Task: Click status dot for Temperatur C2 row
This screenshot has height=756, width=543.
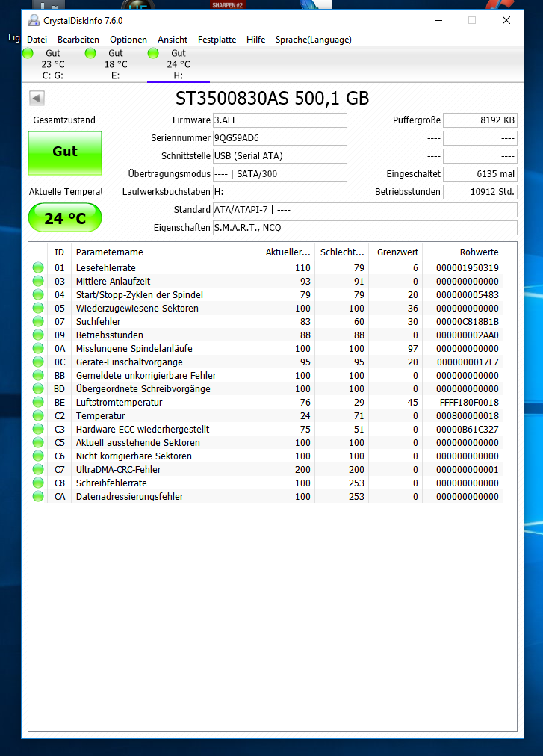Action: [x=38, y=415]
